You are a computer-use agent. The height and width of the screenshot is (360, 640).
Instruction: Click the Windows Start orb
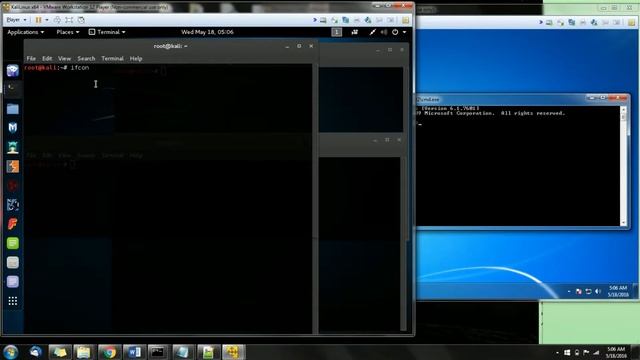pos(11,352)
